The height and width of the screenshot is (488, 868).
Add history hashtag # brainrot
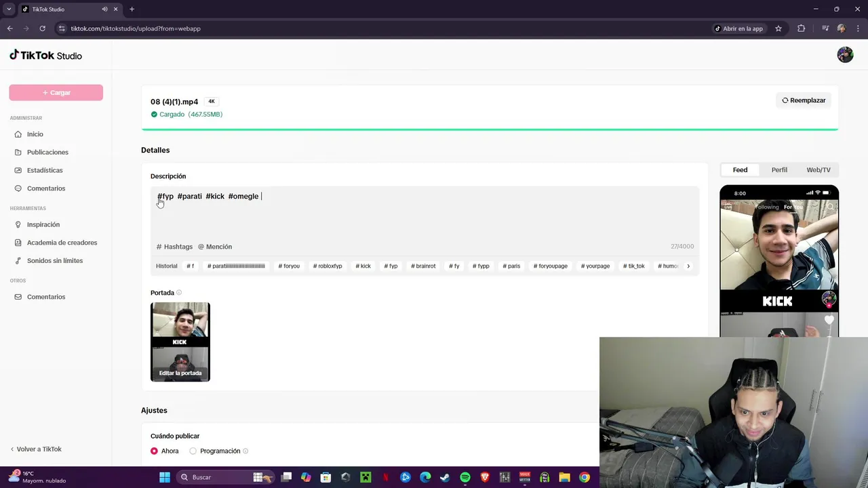click(x=423, y=266)
